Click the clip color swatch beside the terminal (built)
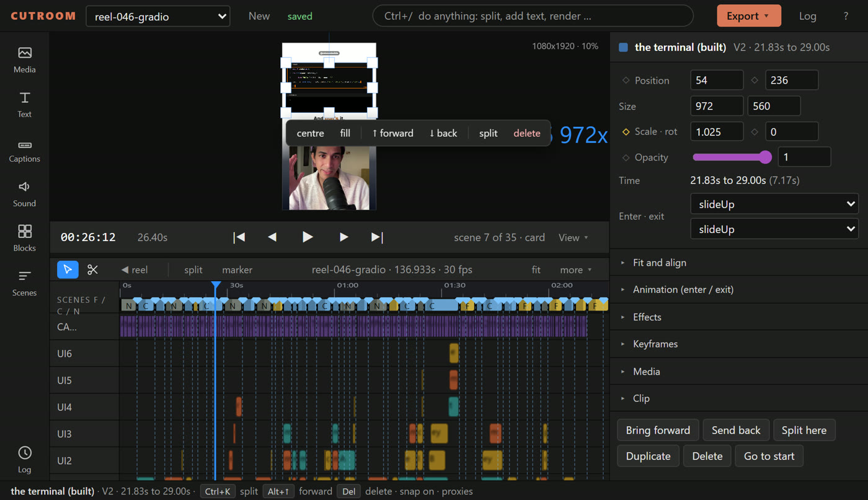 [624, 47]
